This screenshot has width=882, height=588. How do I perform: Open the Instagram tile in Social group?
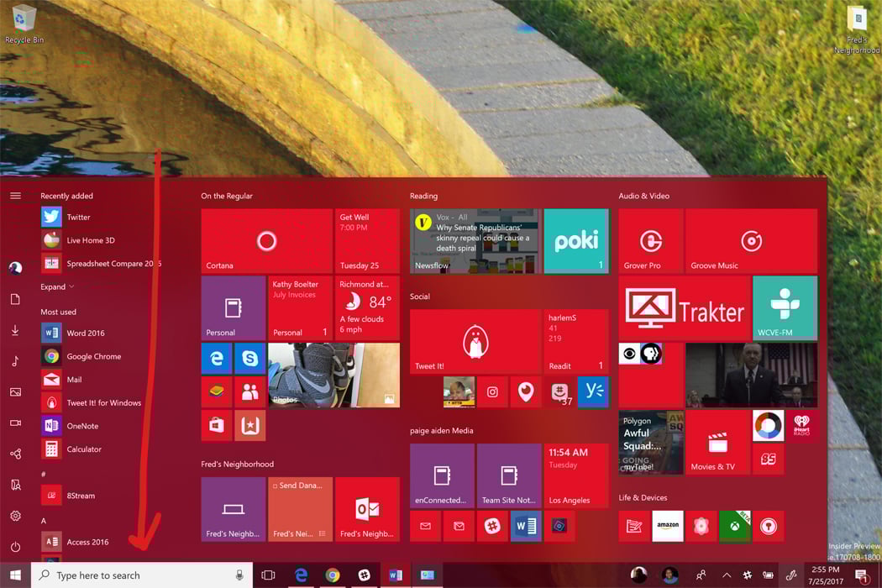point(491,391)
